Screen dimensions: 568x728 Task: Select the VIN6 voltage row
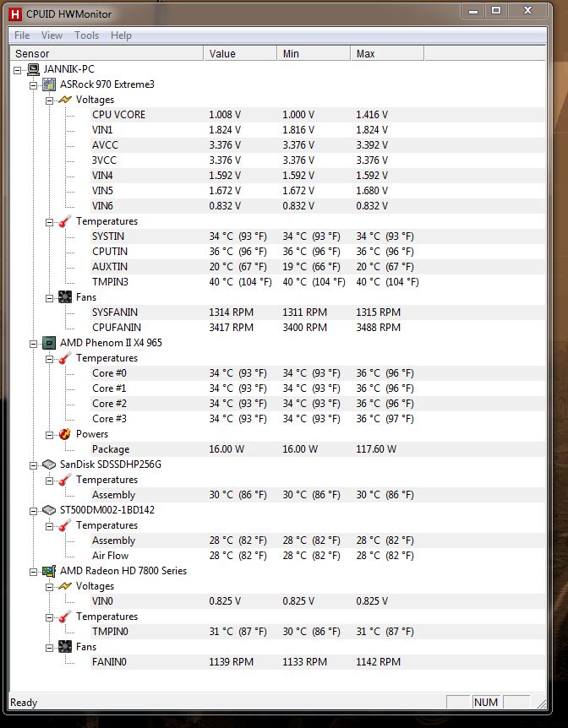(318, 206)
